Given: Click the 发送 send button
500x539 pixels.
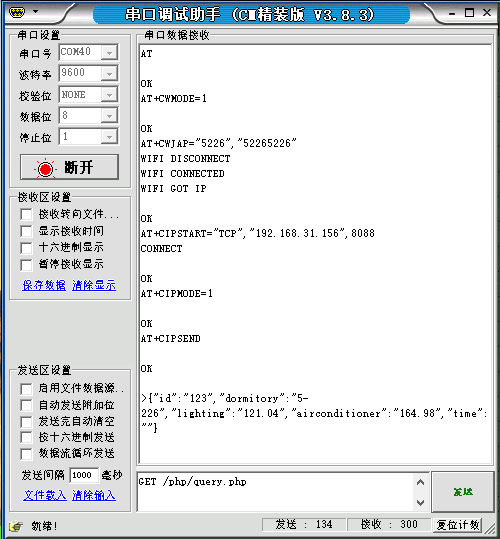Looking at the screenshot, I should point(463,492).
